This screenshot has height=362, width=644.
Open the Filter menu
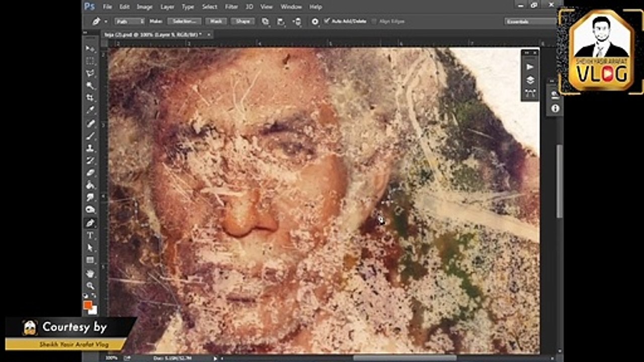coord(231,7)
